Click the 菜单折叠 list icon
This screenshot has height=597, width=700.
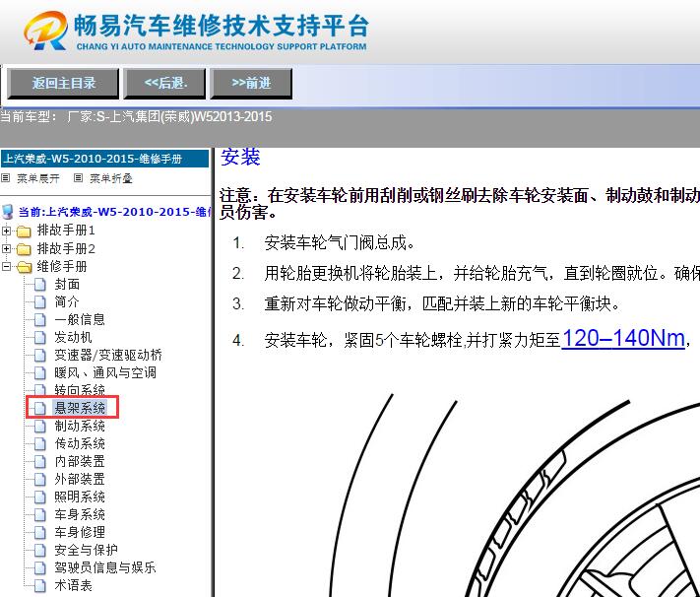click(78, 178)
